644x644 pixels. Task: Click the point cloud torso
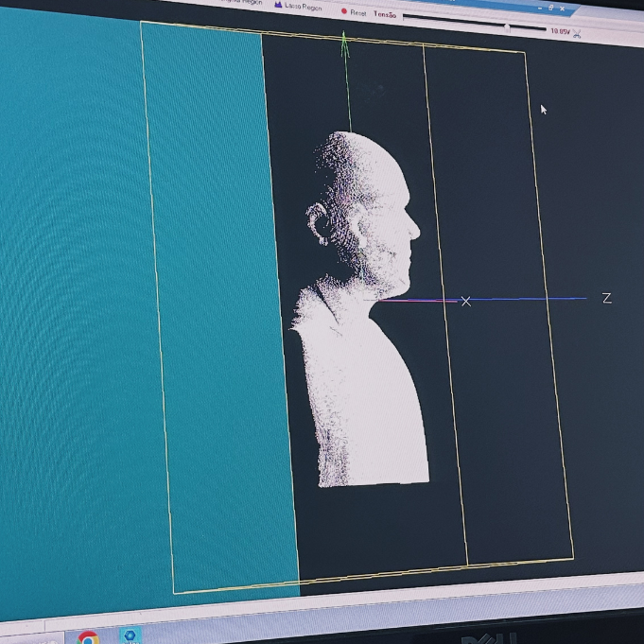[364, 397]
